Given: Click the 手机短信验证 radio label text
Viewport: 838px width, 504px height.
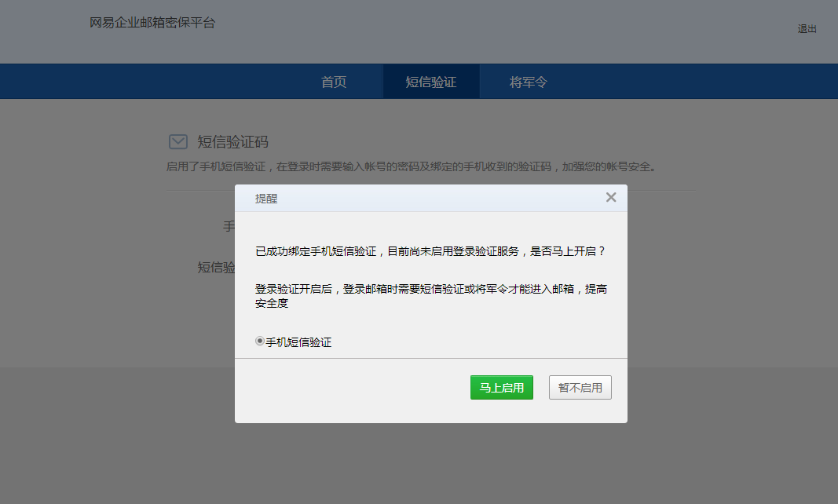Looking at the screenshot, I should 298,343.
